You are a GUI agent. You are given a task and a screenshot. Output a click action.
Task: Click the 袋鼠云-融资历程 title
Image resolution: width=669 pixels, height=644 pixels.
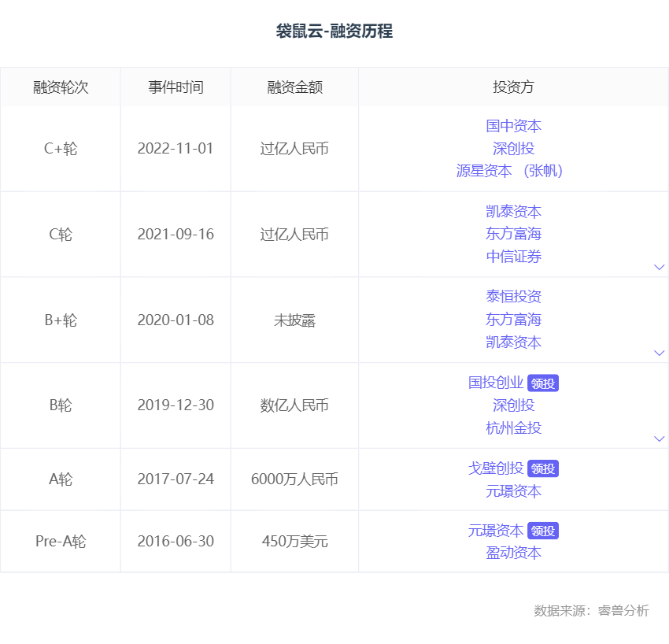coord(334,31)
